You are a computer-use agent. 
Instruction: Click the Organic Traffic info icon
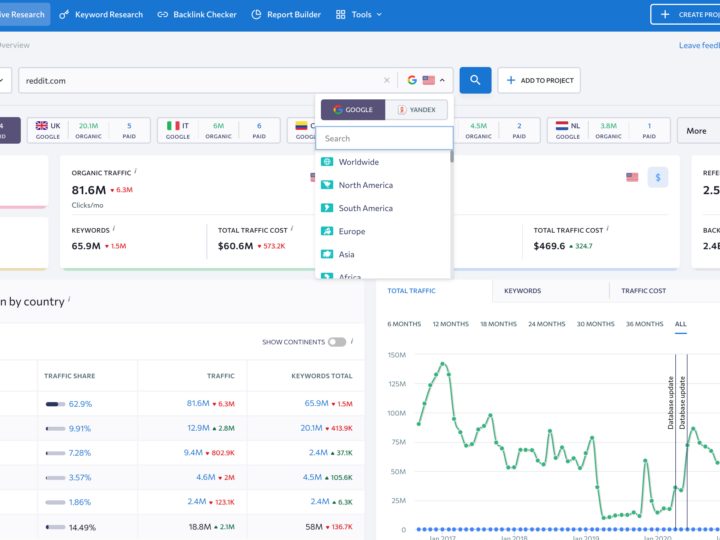[135, 171]
